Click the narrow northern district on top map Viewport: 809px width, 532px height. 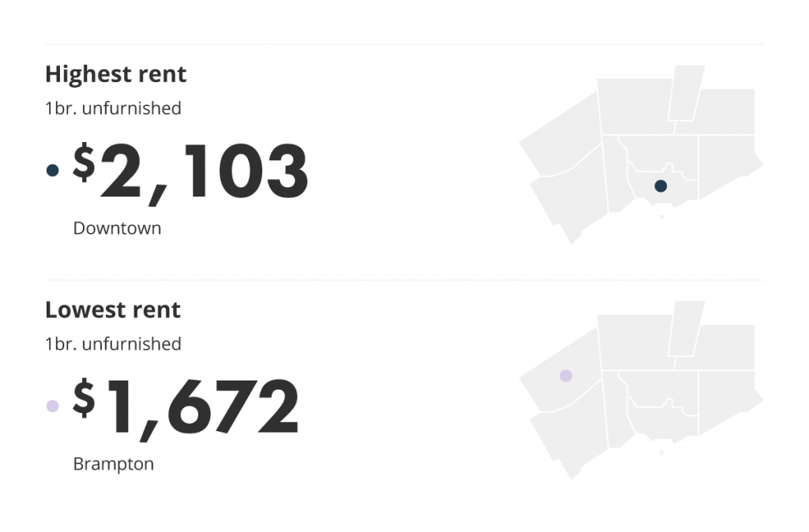click(x=687, y=93)
